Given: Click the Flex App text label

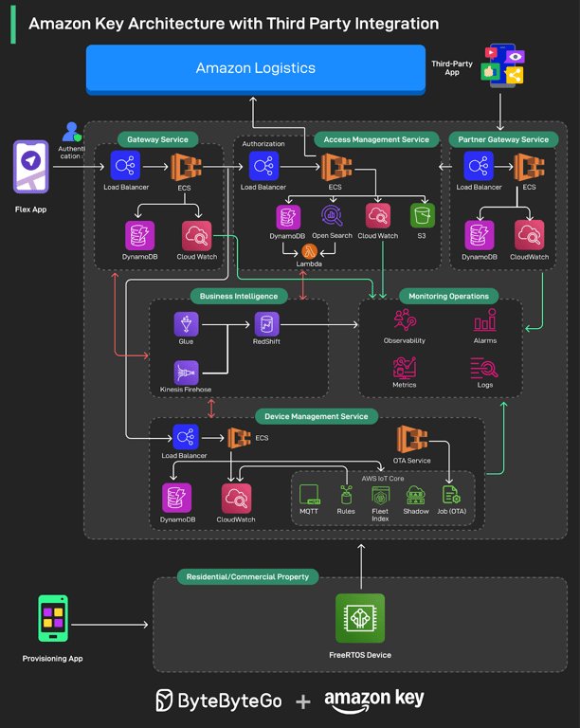Looking at the screenshot, I should point(30,209).
